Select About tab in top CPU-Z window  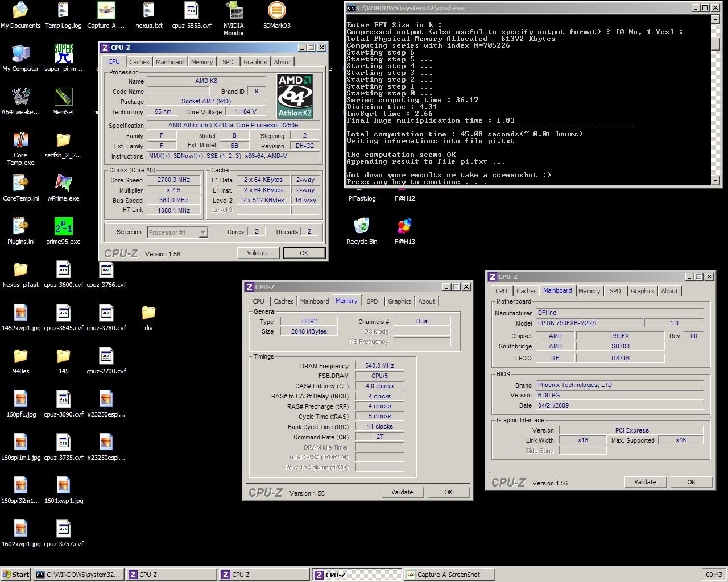click(282, 62)
